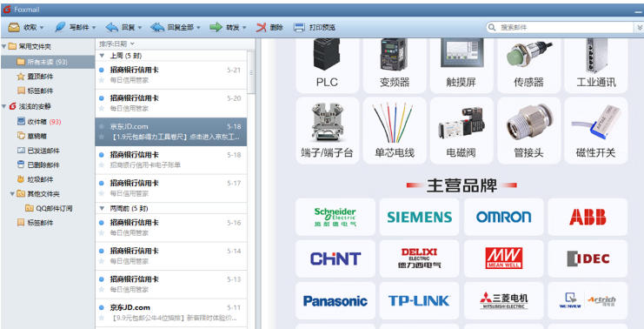Collapse the 上周 (5 封) group
644x329 pixels.
[103, 56]
